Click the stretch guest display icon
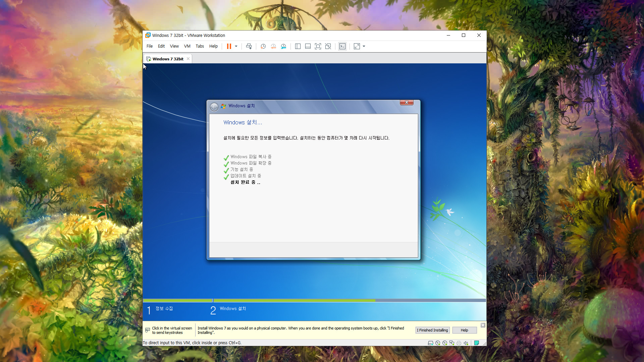 357,46
